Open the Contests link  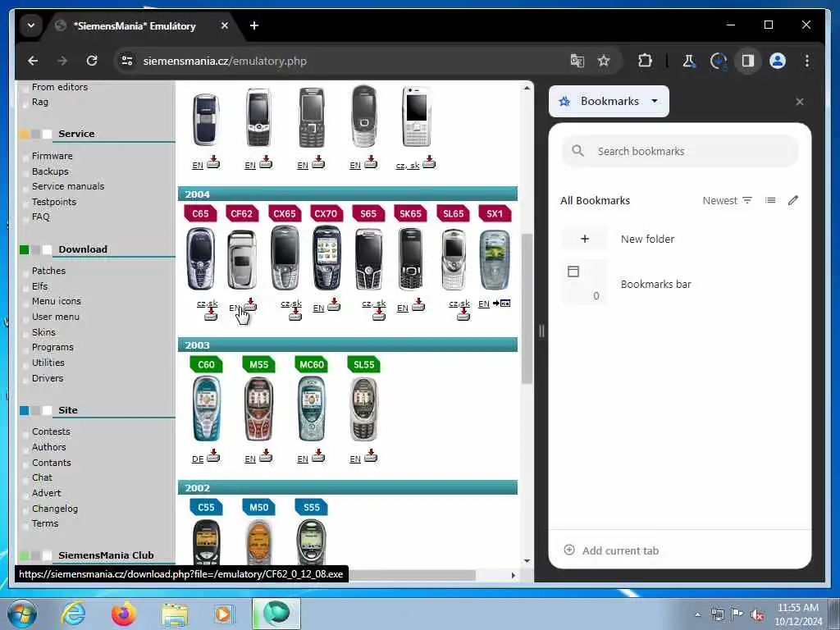click(x=51, y=431)
